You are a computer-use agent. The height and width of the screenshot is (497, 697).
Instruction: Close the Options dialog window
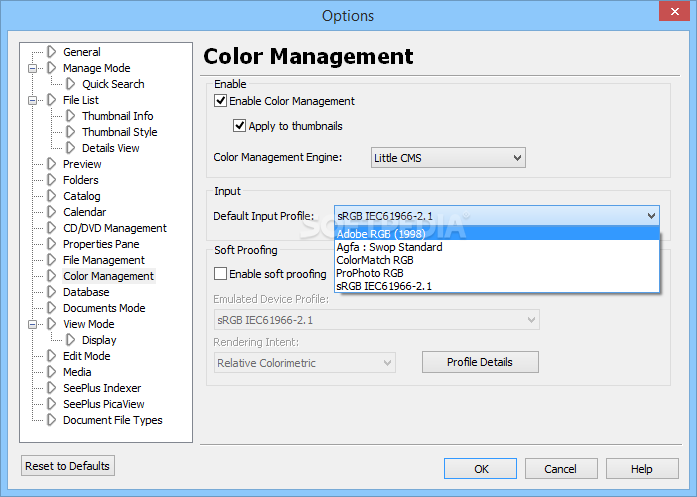[x=671, y=15]
